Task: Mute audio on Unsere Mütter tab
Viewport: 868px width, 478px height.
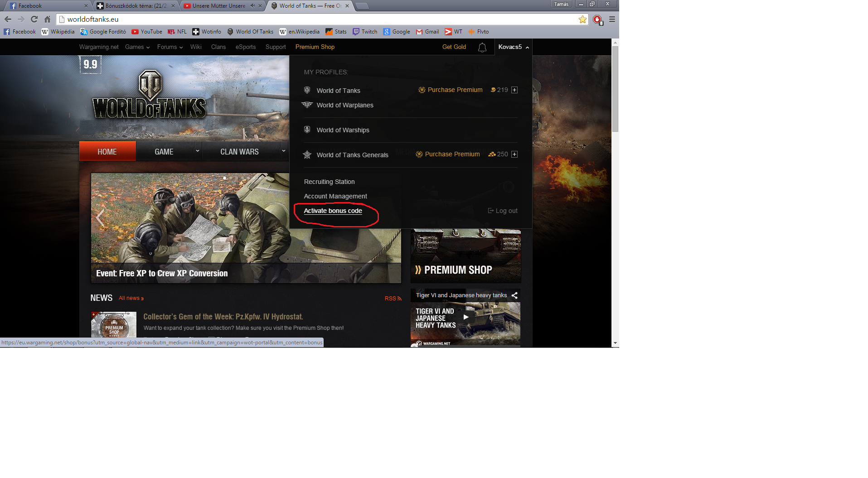Action: (x=252, y=6)
